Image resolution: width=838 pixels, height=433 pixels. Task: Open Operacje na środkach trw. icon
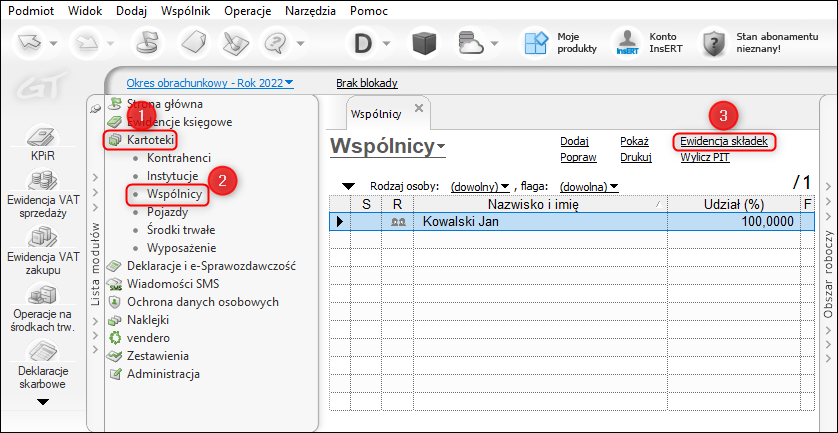click(x=43, y=295)
